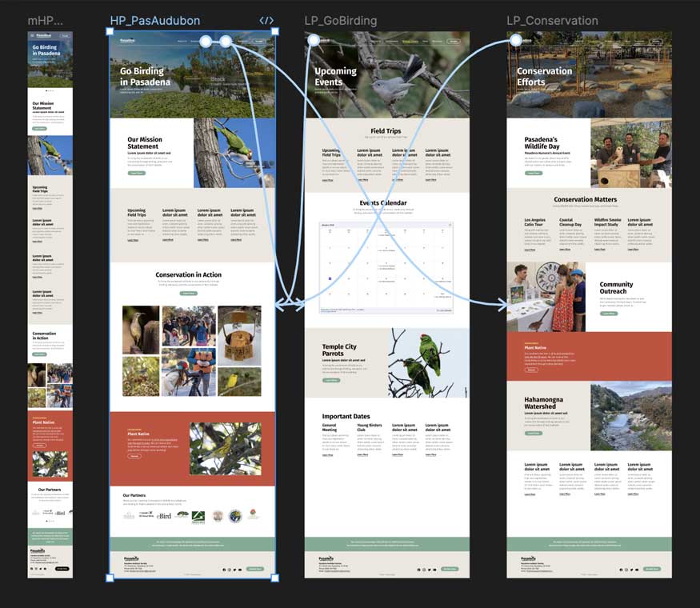Click bottom-right resize handle of HP_PasAudubon frame
This screenshot has height=608, width=700.
click(275, 578)
